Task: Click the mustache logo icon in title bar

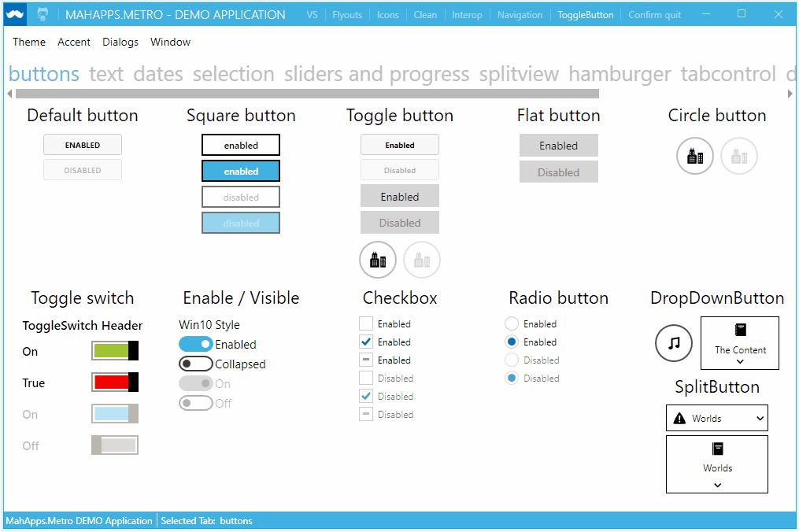Action: coord(15,15)
